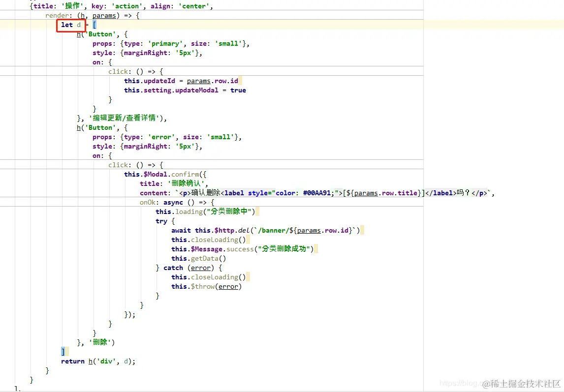The image size is (564, 392).
Task: Click this.setting.updateModal = true statement
Action: click(185, 90)
